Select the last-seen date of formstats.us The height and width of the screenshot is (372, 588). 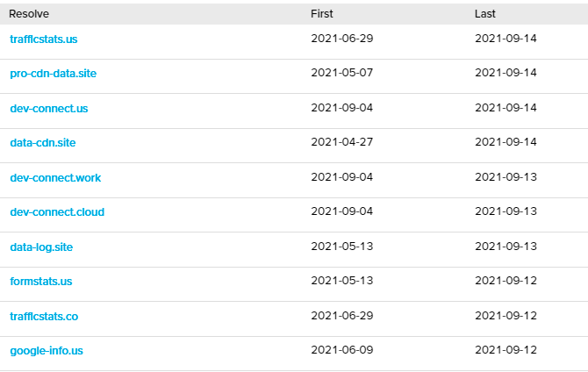(506, 282)
